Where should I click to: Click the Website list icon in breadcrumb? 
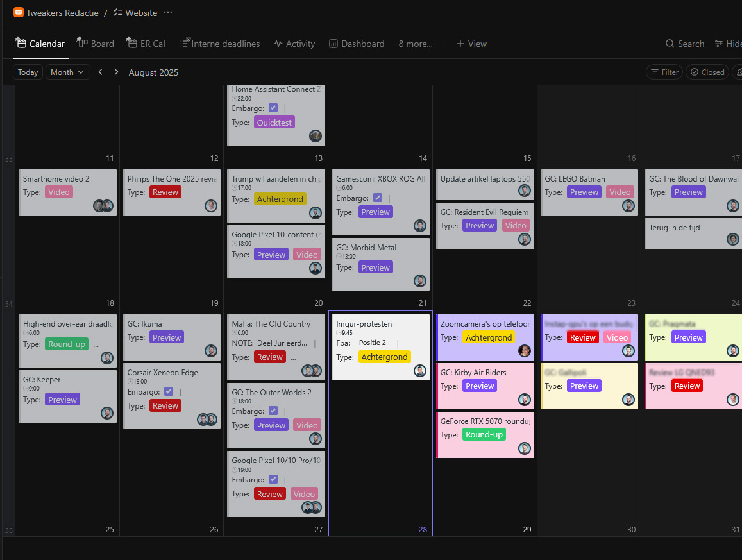click(x=118, y=13)
